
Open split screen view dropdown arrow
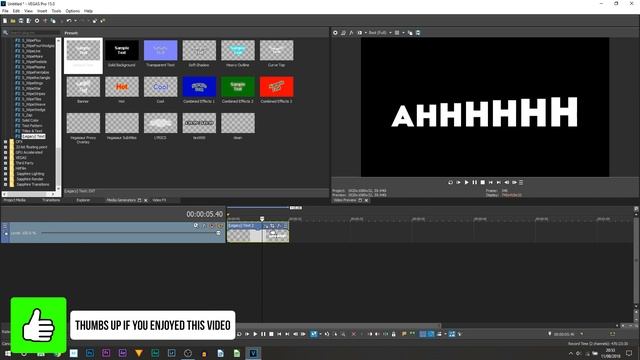(365, 33)
